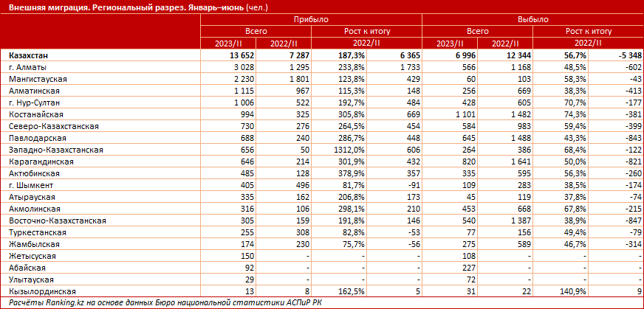Select cell with value 13 652
The width and height of the screenshot is (644, 309).
240,55
